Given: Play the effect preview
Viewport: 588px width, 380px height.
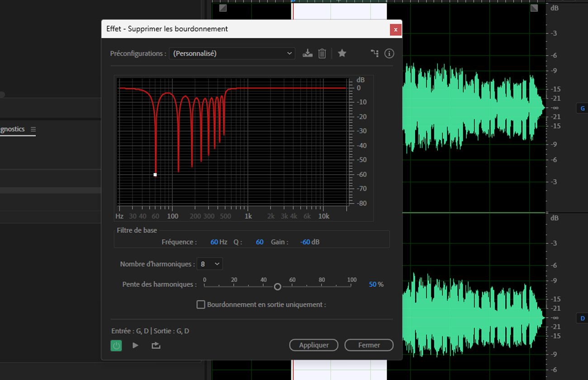Looking at the screenshot, I should (135, 346).
